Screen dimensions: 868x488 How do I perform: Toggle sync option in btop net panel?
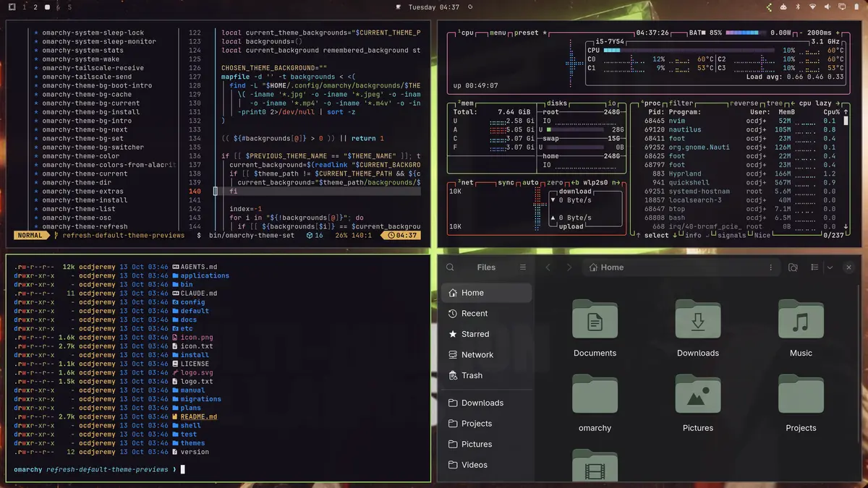coord(506,183)
